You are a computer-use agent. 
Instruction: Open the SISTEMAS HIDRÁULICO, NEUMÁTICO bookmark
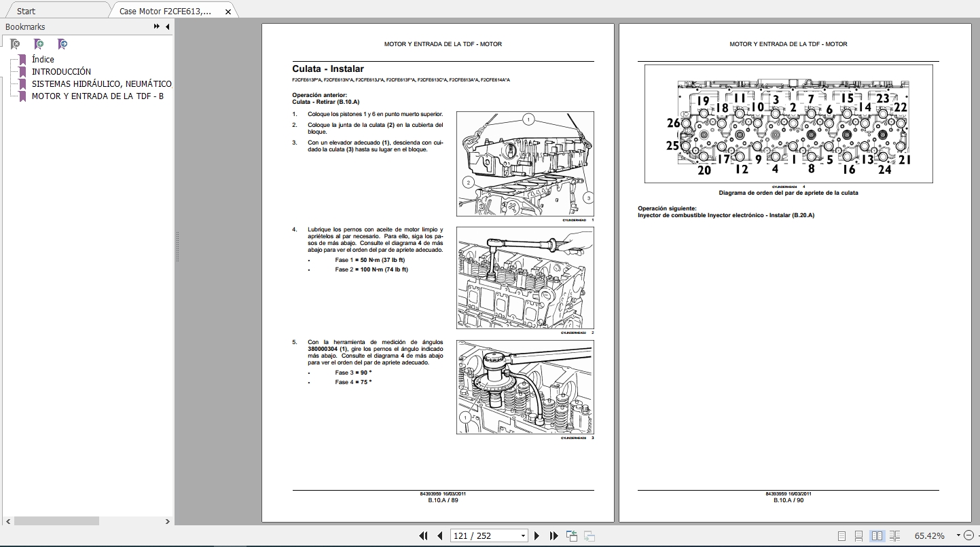(x=102, y=83)
